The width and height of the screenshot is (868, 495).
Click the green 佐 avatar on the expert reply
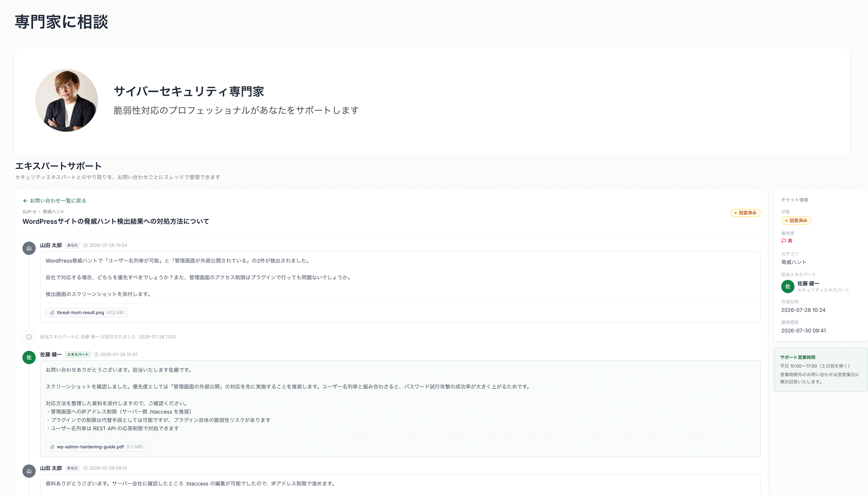coord(29,357)
